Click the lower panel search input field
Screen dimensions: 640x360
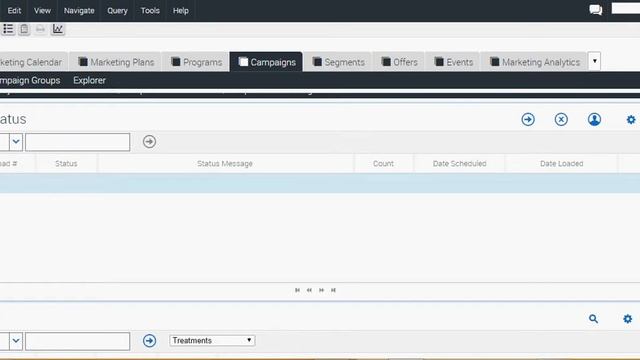[78, 341]
